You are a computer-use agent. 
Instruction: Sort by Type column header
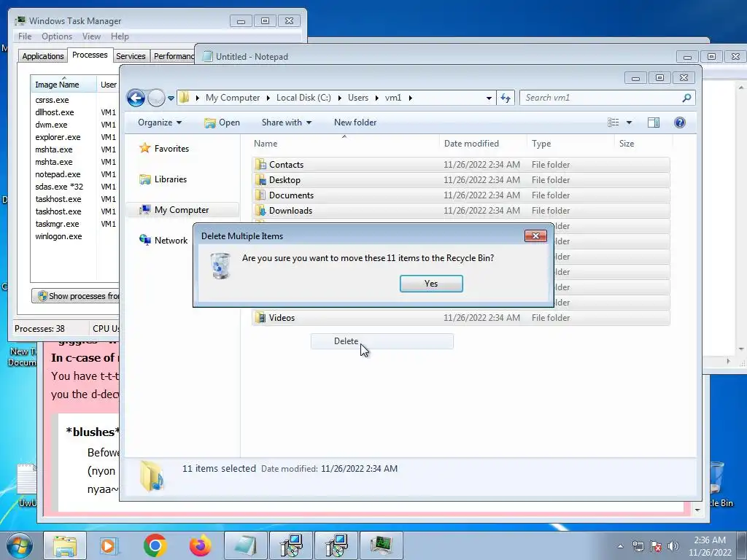570,144
